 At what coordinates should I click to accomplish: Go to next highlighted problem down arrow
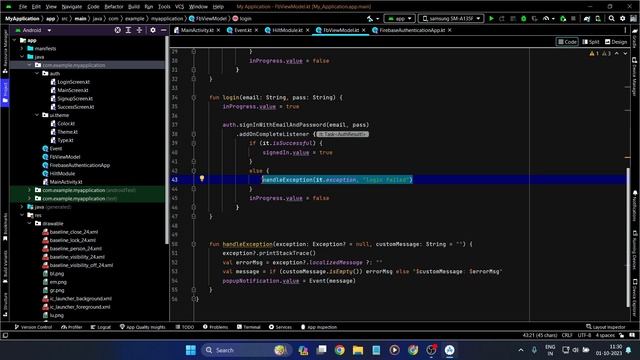click(625, 53)
